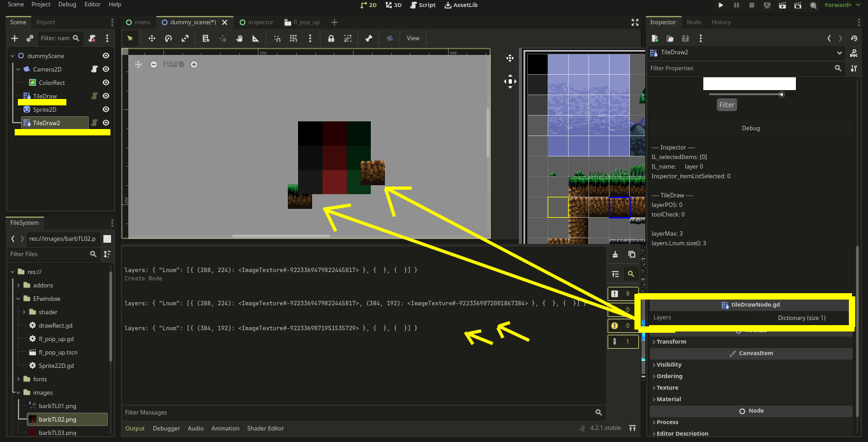Open documentation for TileDraw2 node

tap(855, 52)
